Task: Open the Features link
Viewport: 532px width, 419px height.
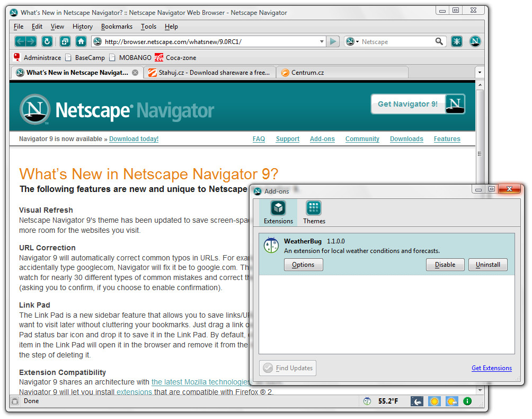Action: (447, 139)
